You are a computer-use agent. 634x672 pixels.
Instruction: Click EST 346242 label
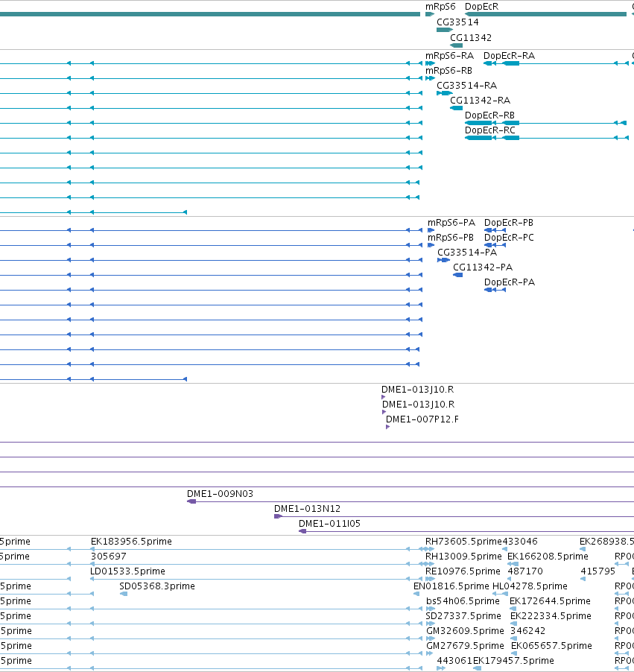[527, 631]
